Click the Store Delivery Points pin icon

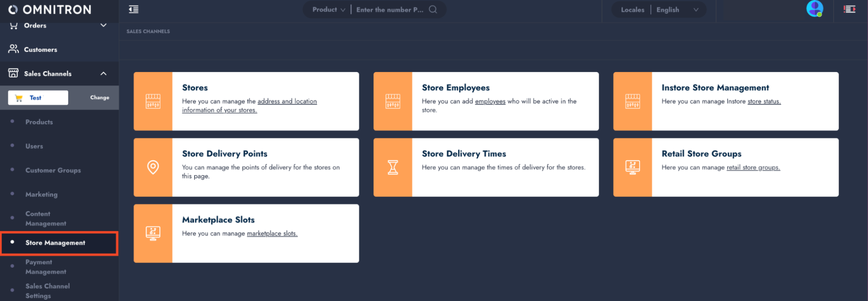(153, 167)
